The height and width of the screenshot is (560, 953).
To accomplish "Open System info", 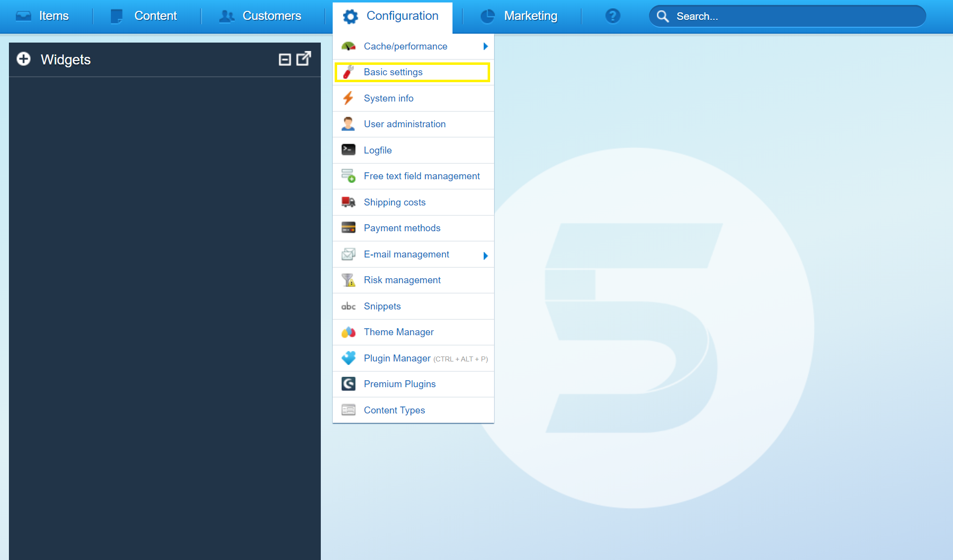I will (x=413, y=98).
